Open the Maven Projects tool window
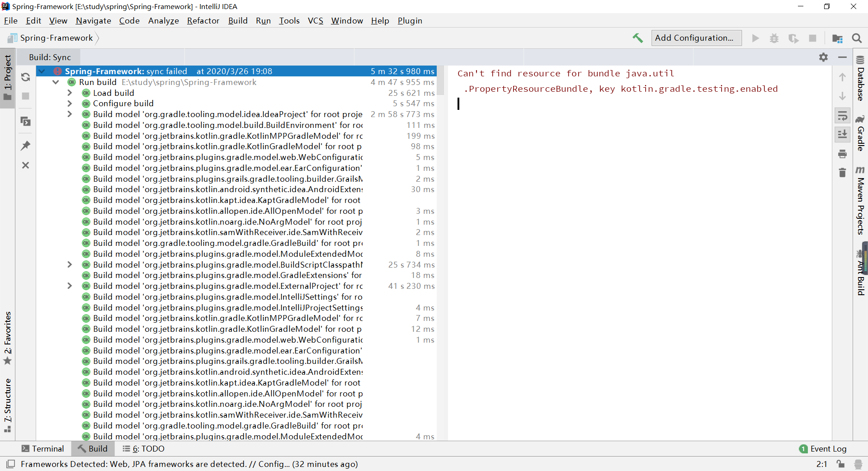Screen dimensions: 868x471 (860, 201)
